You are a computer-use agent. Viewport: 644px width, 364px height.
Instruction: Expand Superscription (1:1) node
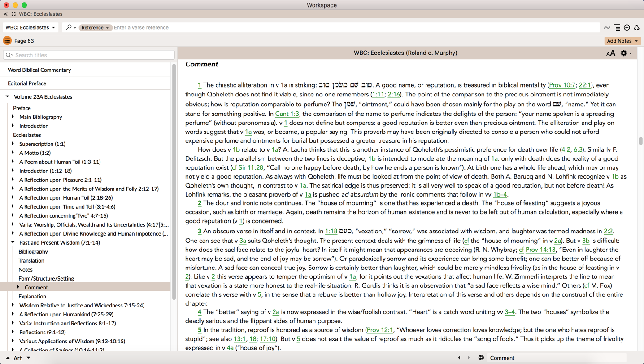13,144
